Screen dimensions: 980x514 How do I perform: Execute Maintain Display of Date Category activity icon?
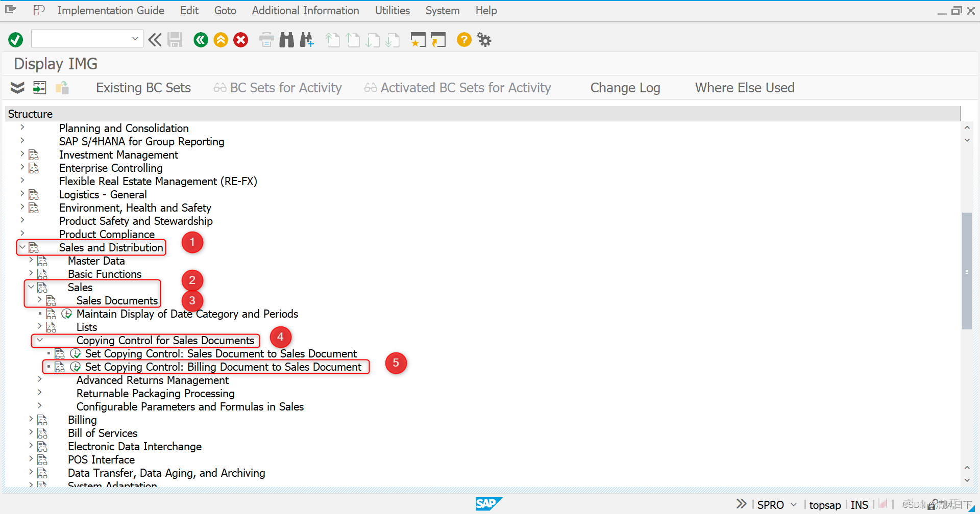[66, 314]
